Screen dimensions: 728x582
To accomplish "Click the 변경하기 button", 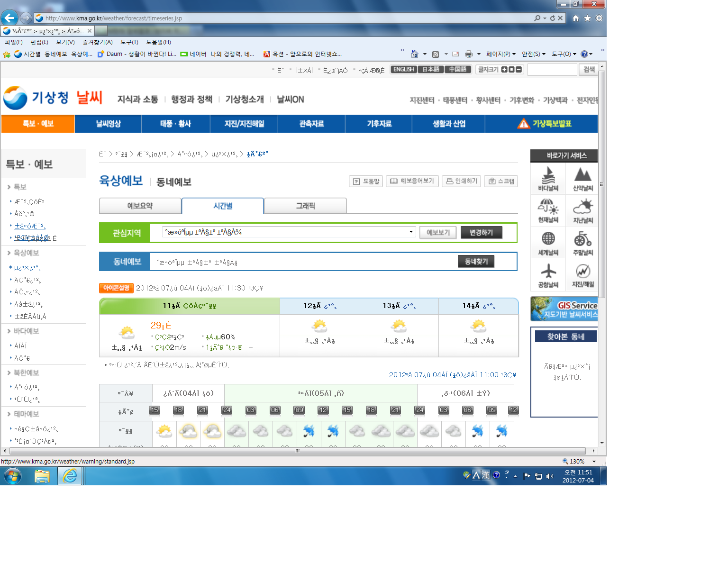I will click(481, 233).
